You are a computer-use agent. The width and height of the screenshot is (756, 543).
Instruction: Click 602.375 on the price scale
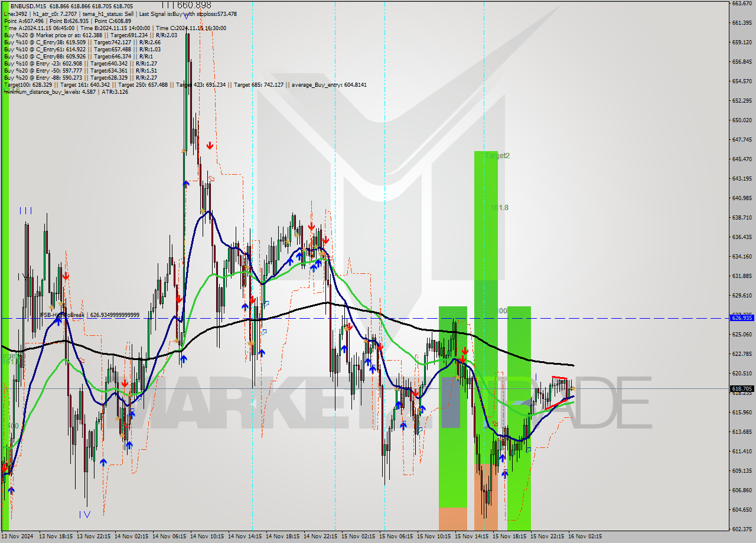[741, 529]
